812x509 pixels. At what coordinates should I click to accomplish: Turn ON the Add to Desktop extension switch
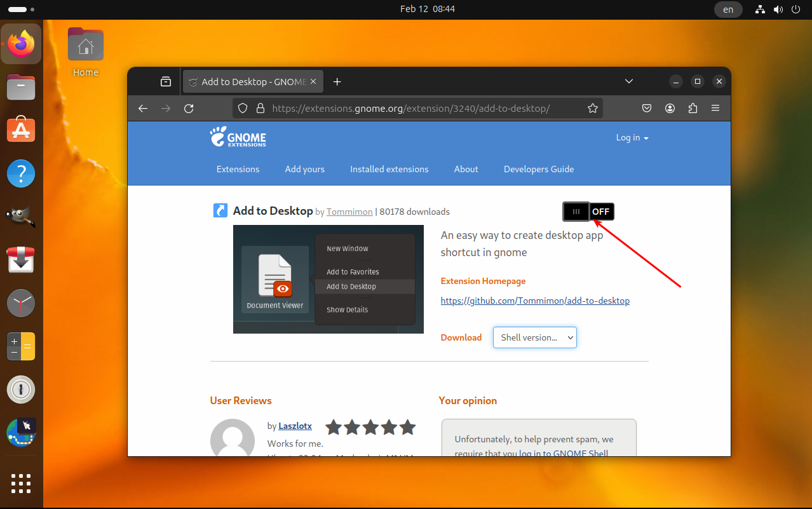click(587, 211)
